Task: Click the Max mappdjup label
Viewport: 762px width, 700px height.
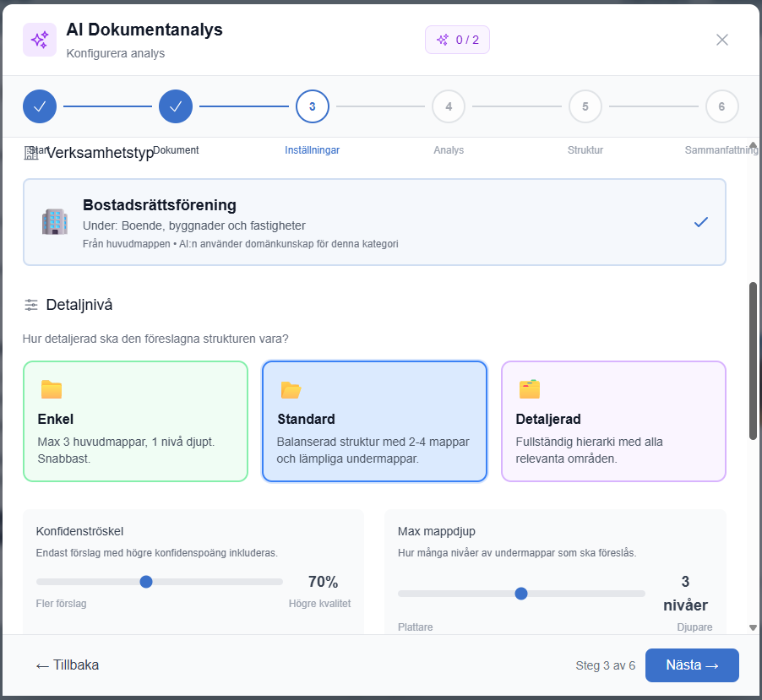Action: click(437, 531)
